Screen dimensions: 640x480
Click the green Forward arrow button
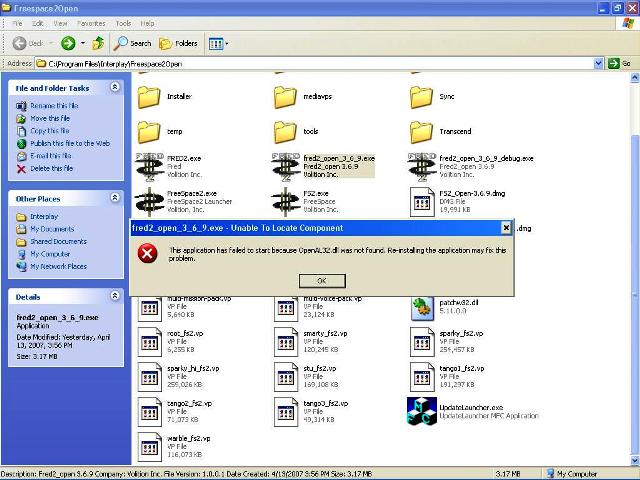coord(68,43)
